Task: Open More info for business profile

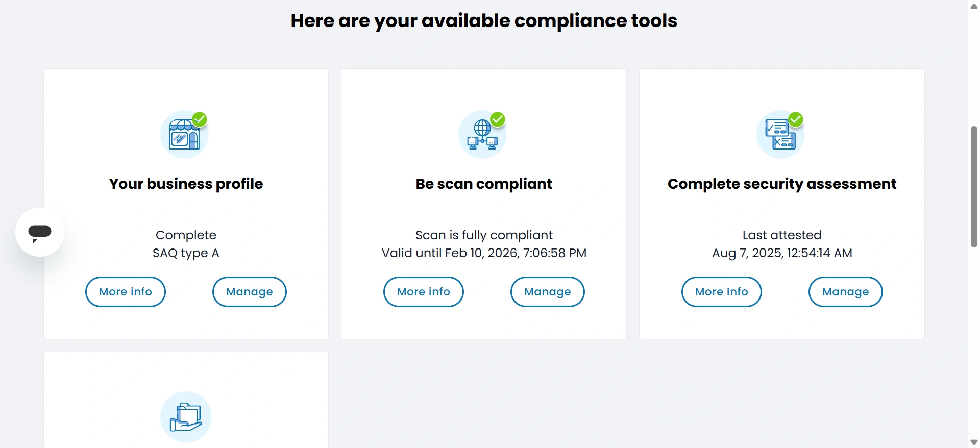Action: tap(126, 292)
